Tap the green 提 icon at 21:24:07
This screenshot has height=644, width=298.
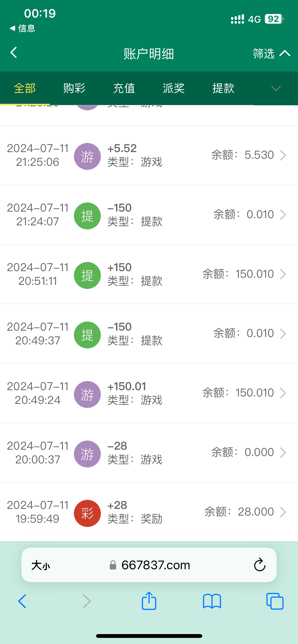87,216
